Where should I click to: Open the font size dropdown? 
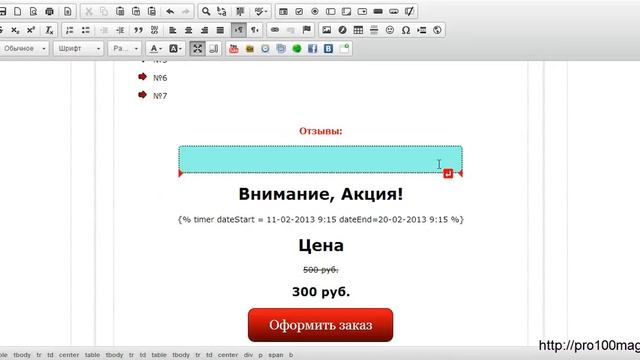(x=125, y=49)
